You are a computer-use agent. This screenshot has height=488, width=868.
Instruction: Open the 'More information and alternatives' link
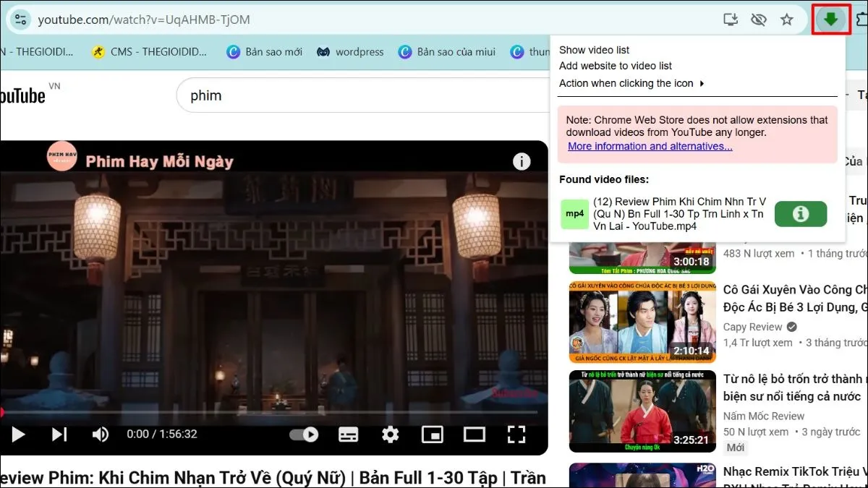click(x=649, y=146)
